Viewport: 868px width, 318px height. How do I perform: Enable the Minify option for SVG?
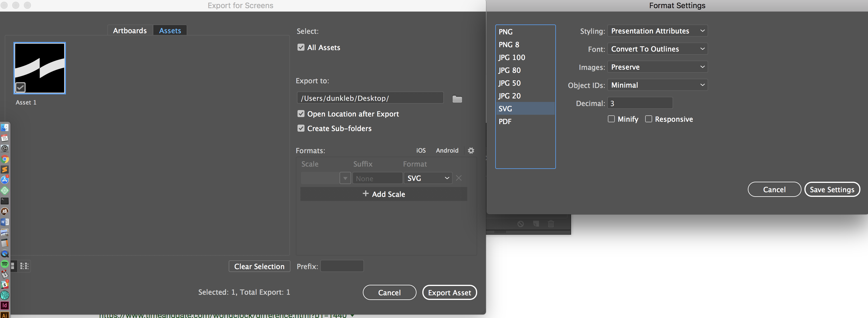click(611, 119)
